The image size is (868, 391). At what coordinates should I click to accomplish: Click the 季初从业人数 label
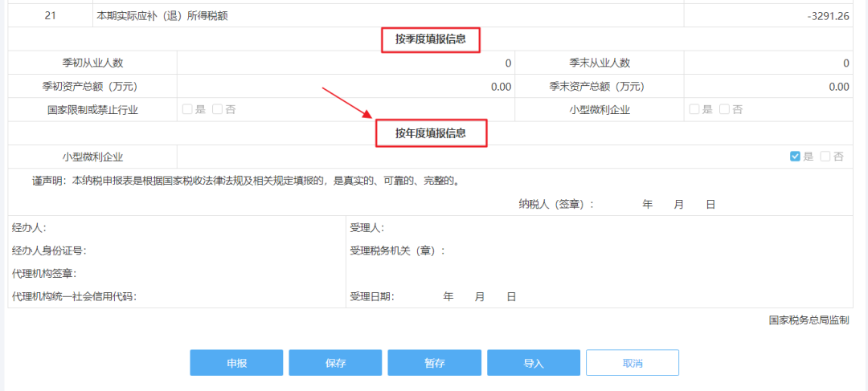[92, 63]
